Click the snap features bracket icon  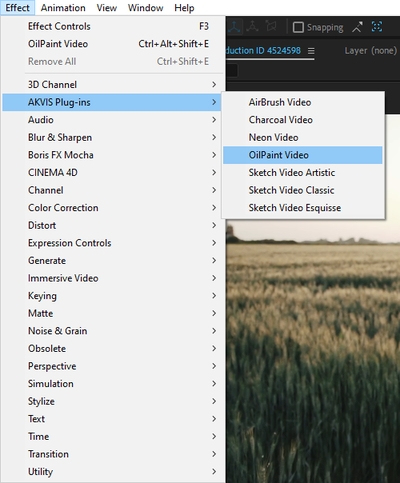(377, 27)
